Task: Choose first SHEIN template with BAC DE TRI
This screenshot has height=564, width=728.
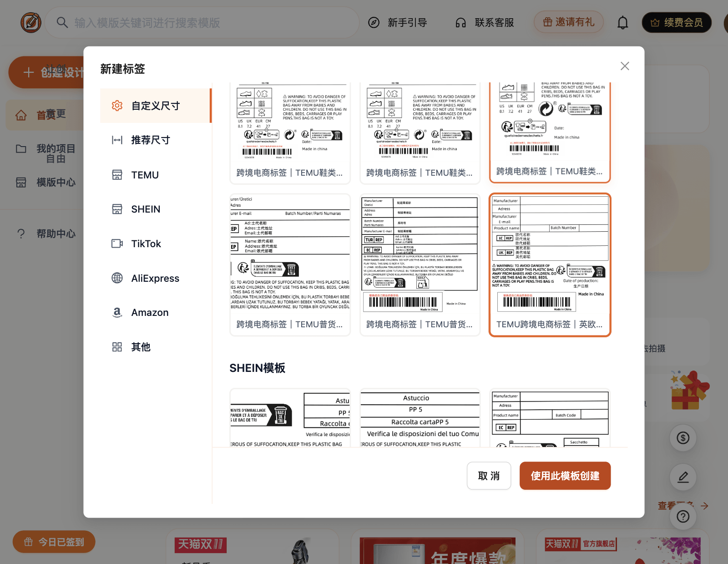Action: tap(290, 418)
